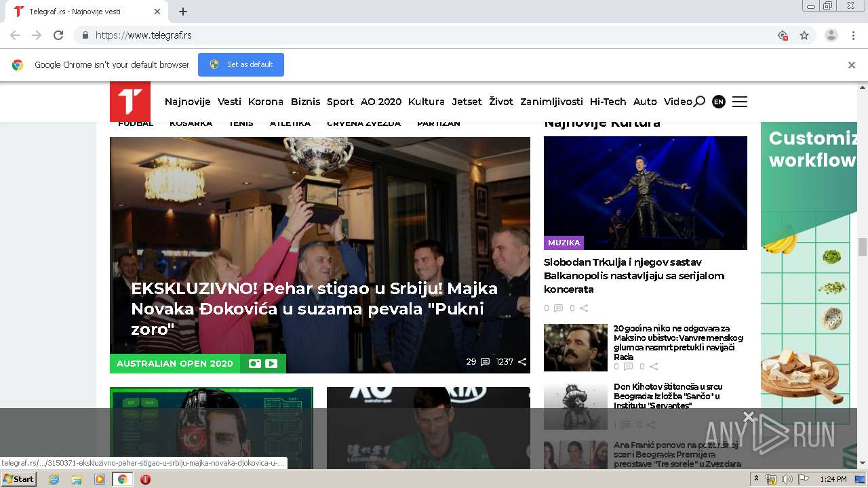Click the photo gallery icon on main article
The height and width of the screenshot is (488, 868).
coord(255,363)
